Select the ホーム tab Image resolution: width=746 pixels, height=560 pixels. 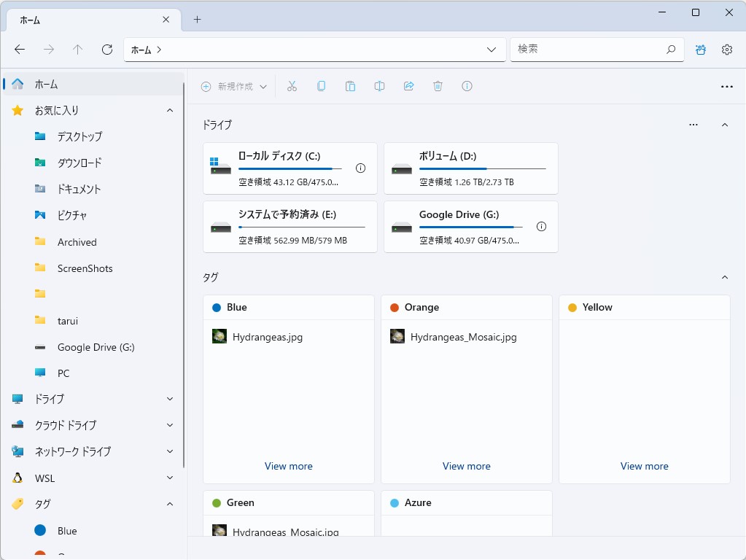88,20
